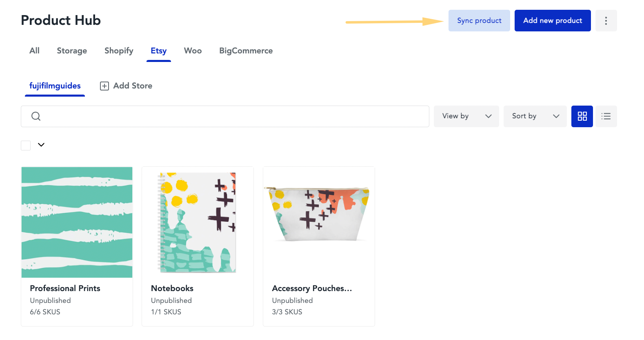
Task: Open the three-dot more options menu
Action: coord(606,20)
